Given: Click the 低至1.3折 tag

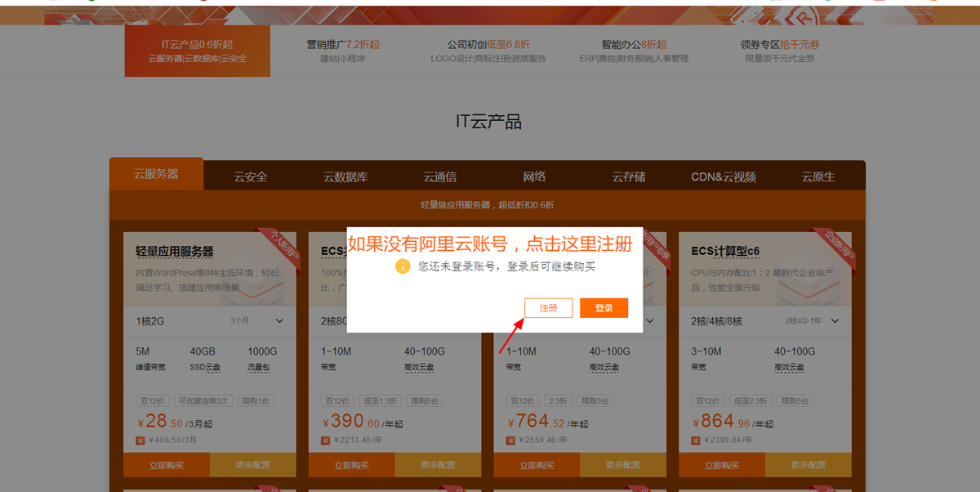Looking at the screenshot, I should click(381, 401).
